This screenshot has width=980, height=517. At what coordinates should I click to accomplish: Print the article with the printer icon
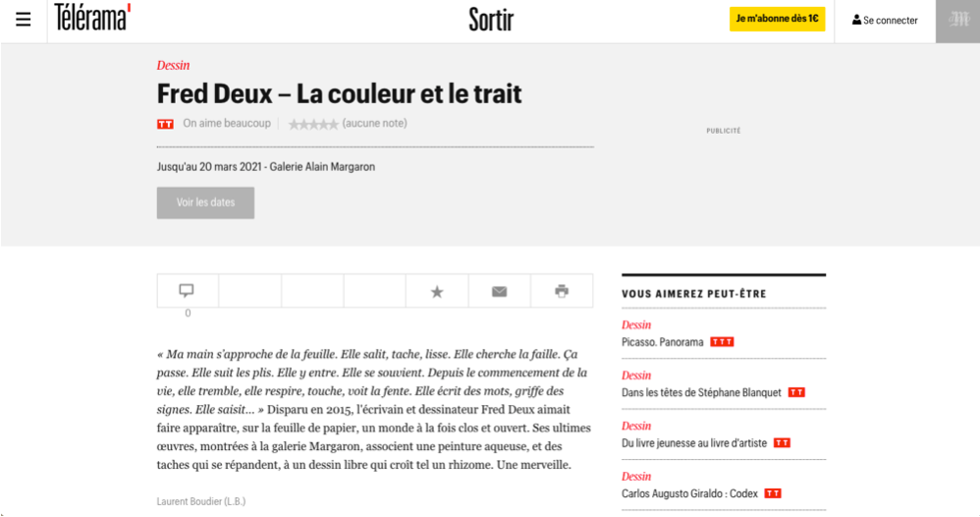(x=562, y=291)
